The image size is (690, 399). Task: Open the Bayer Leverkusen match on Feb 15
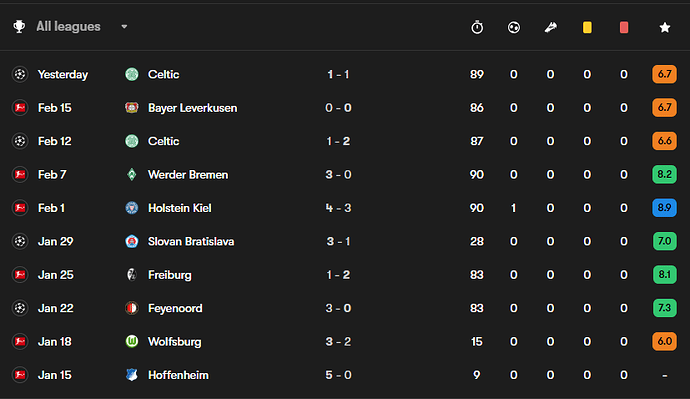click(x=345, y=108)
